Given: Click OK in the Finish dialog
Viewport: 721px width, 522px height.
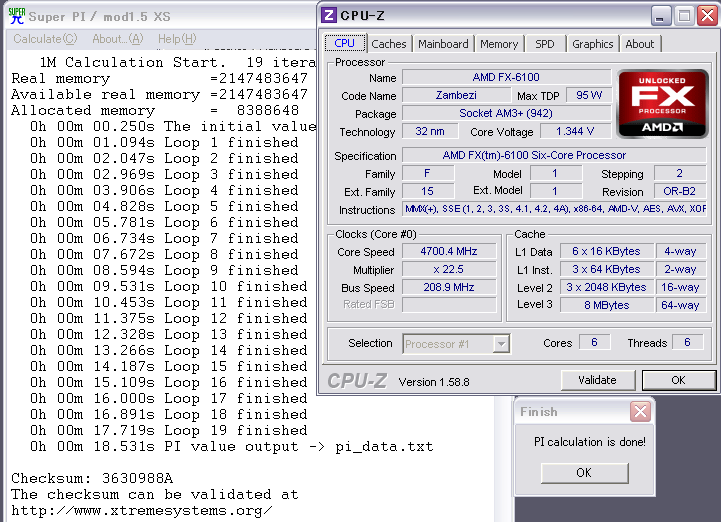Looking at the screenshot, I should coord(584,473).
